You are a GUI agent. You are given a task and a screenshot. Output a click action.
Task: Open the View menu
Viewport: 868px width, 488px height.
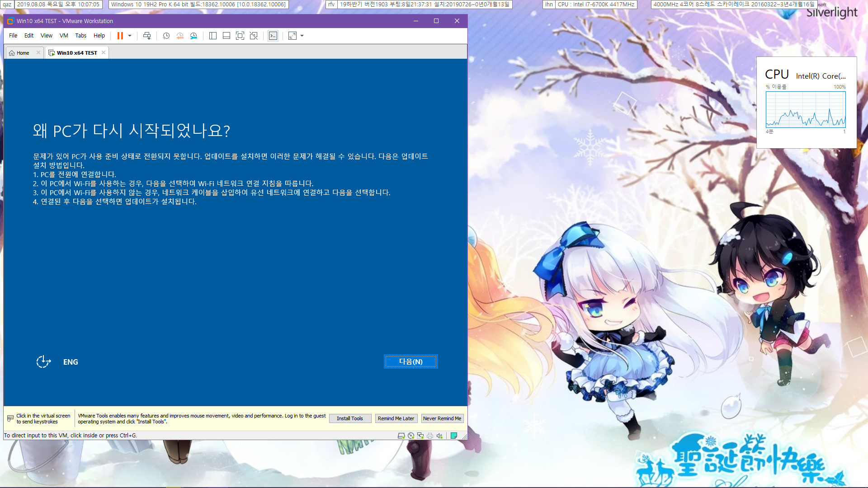tap(47, 36)
